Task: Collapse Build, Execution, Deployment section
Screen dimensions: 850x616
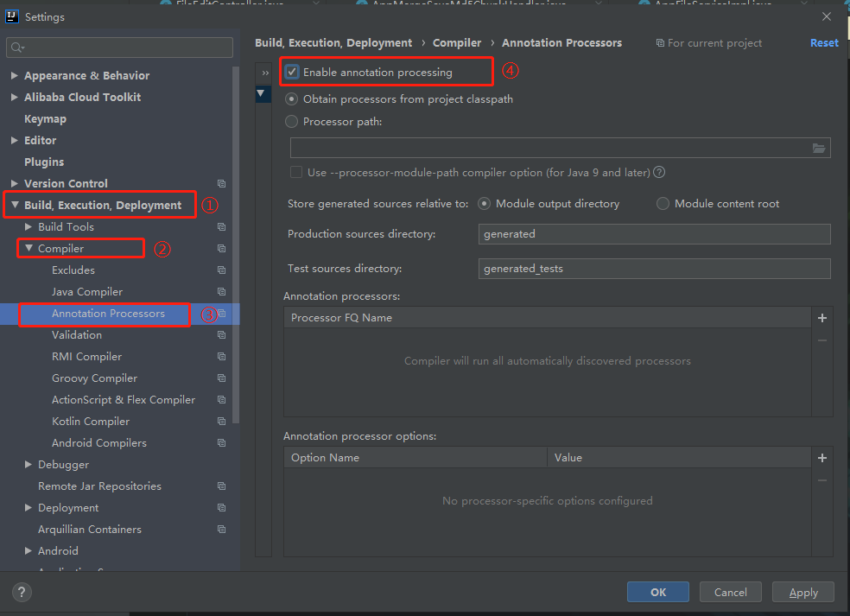Action: (16, 205)
